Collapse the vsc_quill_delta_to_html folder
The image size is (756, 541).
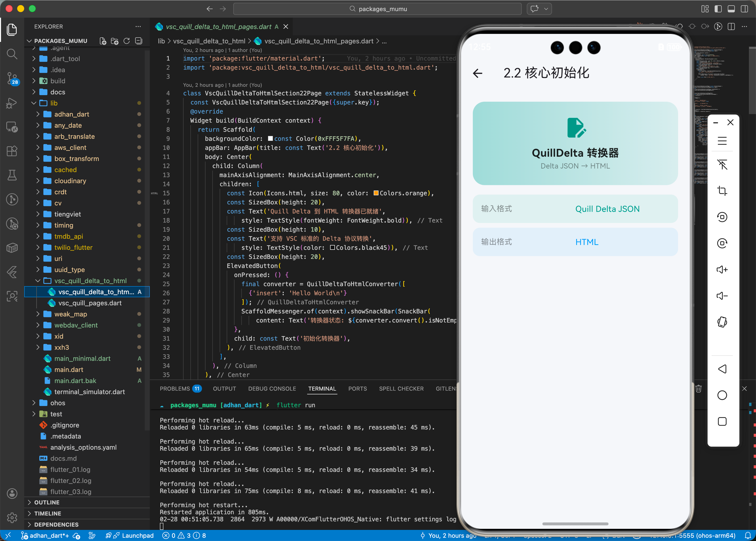click(38, 281)
